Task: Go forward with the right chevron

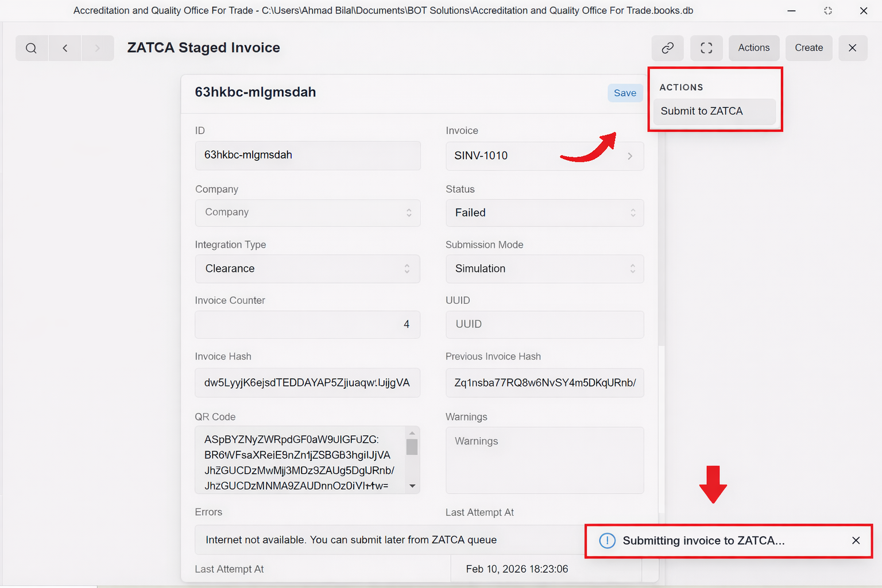Action: coord(97,48)
